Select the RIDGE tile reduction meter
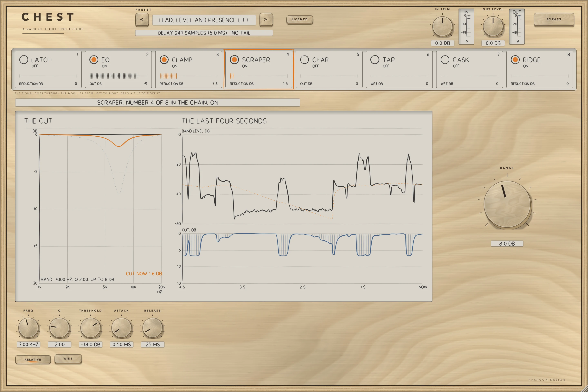This screenshot has width=588, height=392. 540,76
